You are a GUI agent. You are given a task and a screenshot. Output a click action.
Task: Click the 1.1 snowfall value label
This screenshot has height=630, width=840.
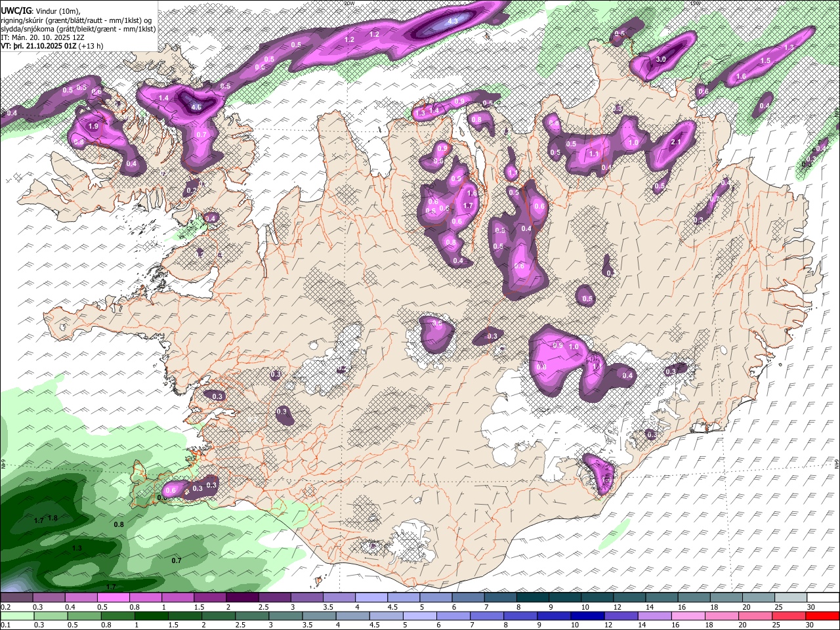[x=594, y=154]
